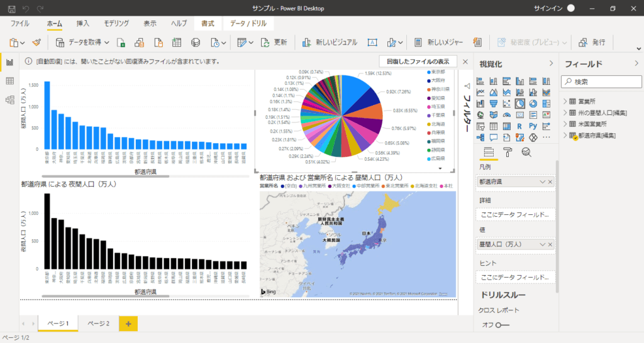The width and height of the screenshot is (644, 343).
Task: Click サインイン in title bar
Action: click(549, 8)
